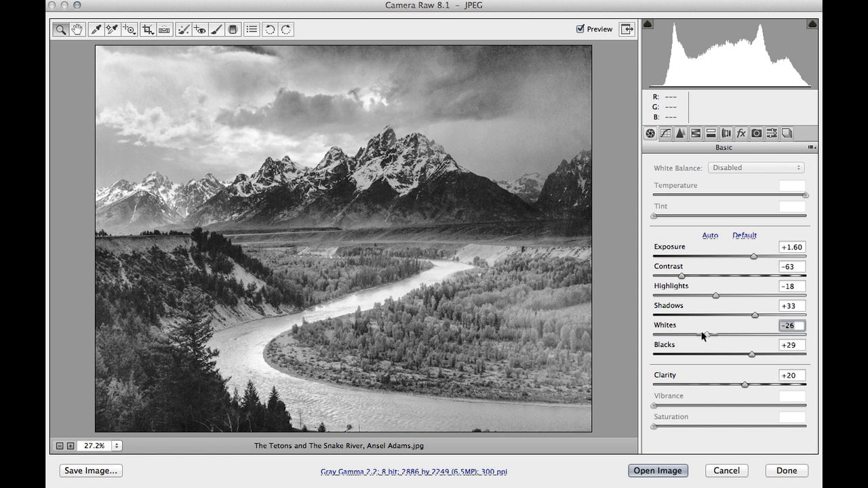Open the zoom level dropdown
868x488 pixels.
pyautogui.click(x=117, y=445)
